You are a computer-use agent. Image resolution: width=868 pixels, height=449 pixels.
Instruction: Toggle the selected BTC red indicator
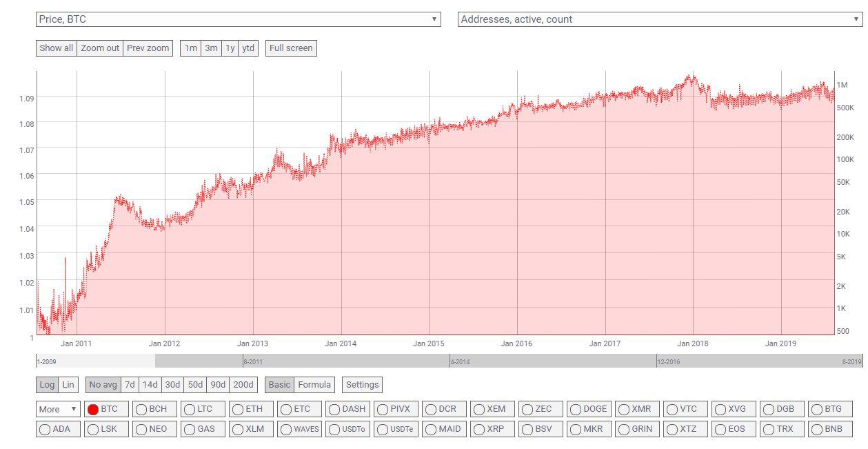(x=93, y=410)
